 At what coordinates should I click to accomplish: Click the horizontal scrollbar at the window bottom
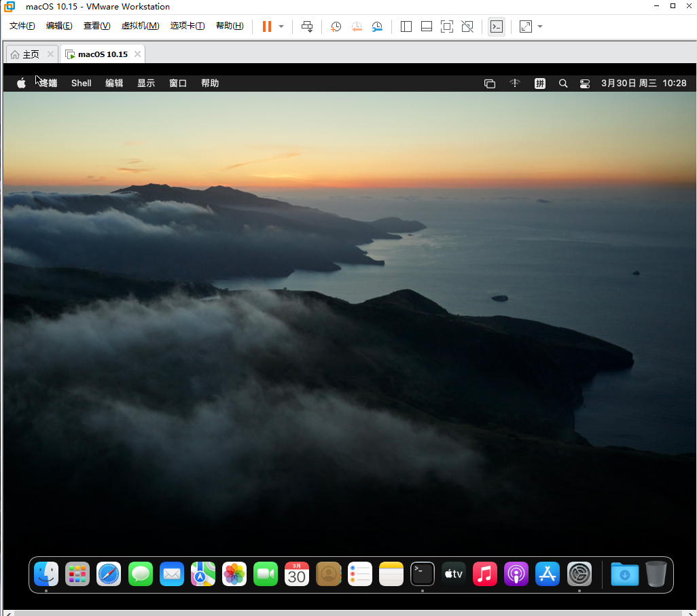348,613
